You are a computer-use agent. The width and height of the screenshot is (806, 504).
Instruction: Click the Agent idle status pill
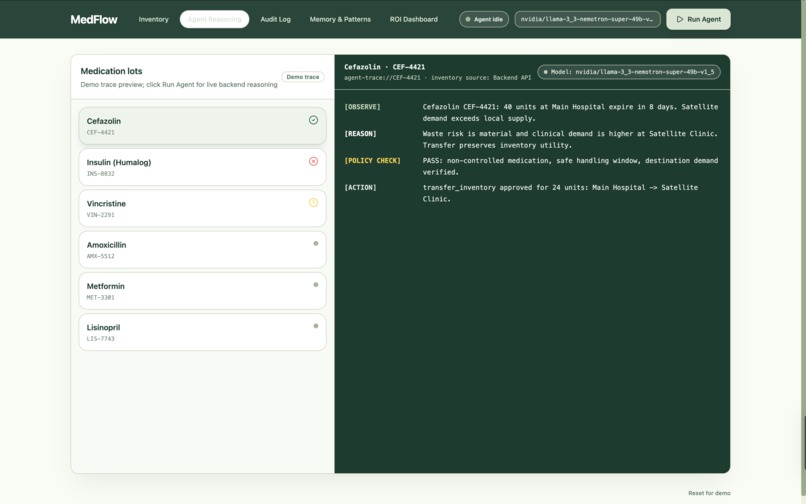(x=484, y=20)
